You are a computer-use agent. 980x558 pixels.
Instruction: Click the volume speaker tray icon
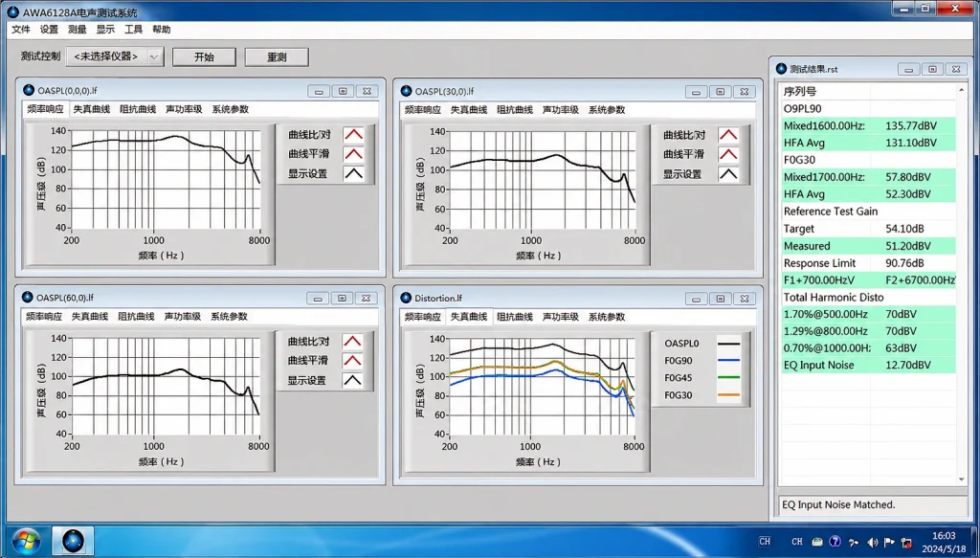click(872, 543)
